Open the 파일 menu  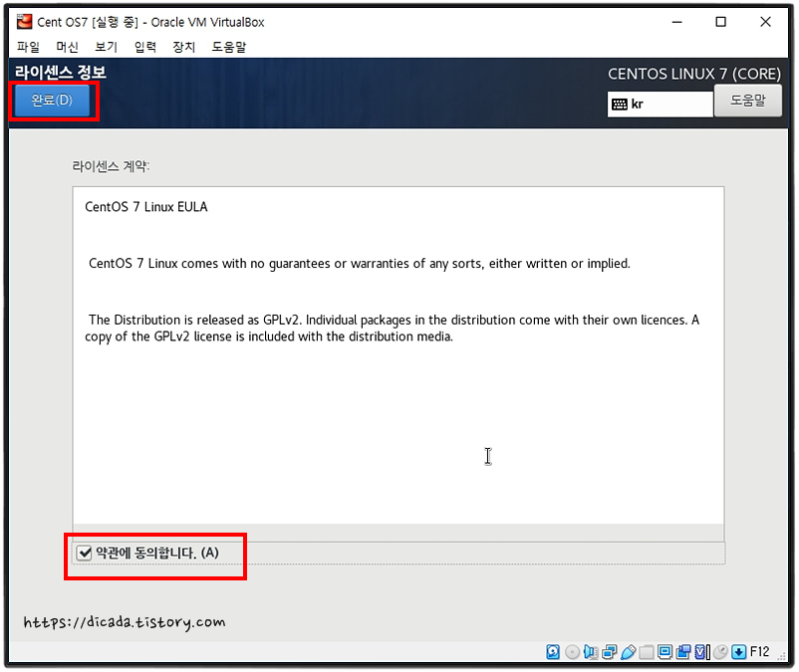(x=28, y=47)
